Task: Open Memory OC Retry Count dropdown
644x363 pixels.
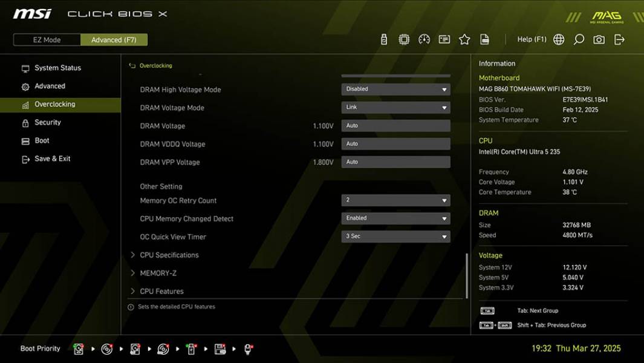Action: point(395,200)
